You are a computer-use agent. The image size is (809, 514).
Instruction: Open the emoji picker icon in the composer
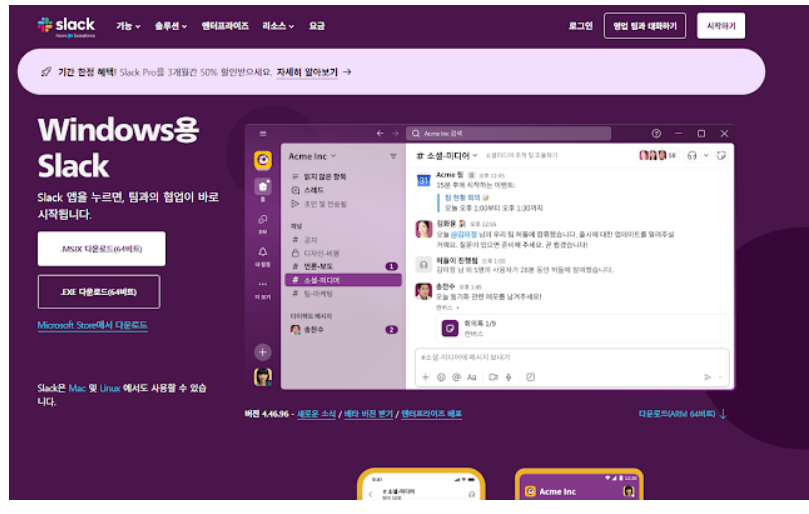coord(441,377)
